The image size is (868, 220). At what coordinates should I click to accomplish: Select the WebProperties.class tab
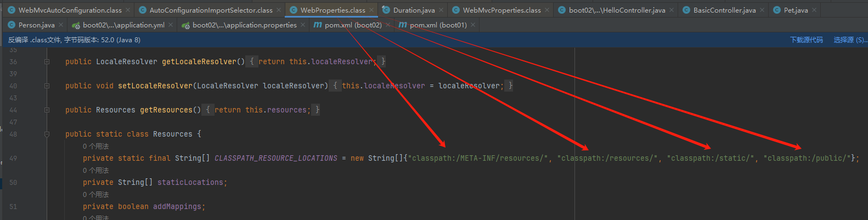click(x=332, y=10)
